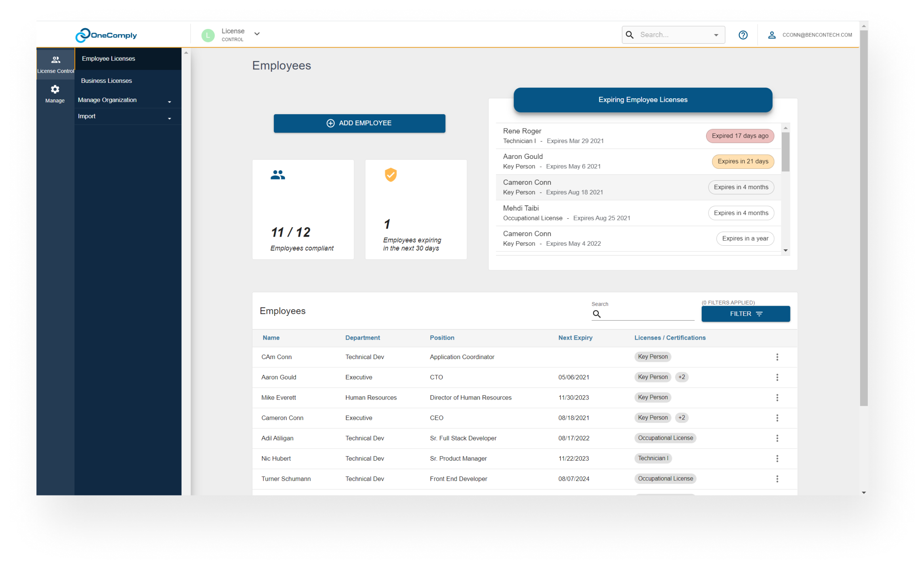
Task: Click the search magnifier in the top bar
Action: point(630,35)
